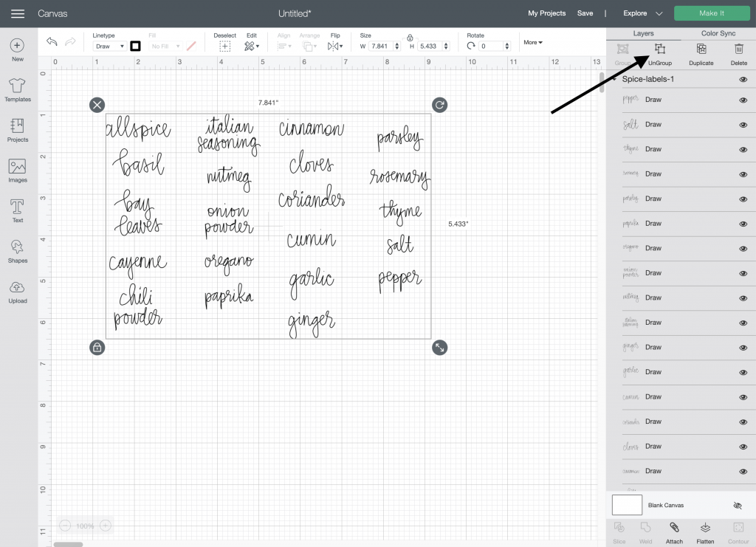Click the Rotate angle input field
The height and width of the screenshot is (547, 756).
tap(491, 47)
